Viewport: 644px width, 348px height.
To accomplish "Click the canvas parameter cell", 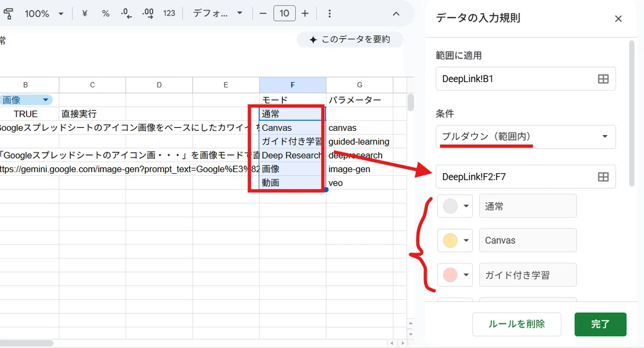I will [360, 128].
